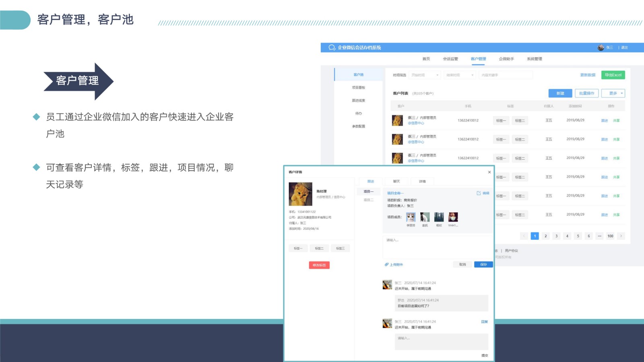Image resolution: width=644 pixels, height=362 pixels.
Task: Select 客户池 in the left sidebar
Action: 359,75
